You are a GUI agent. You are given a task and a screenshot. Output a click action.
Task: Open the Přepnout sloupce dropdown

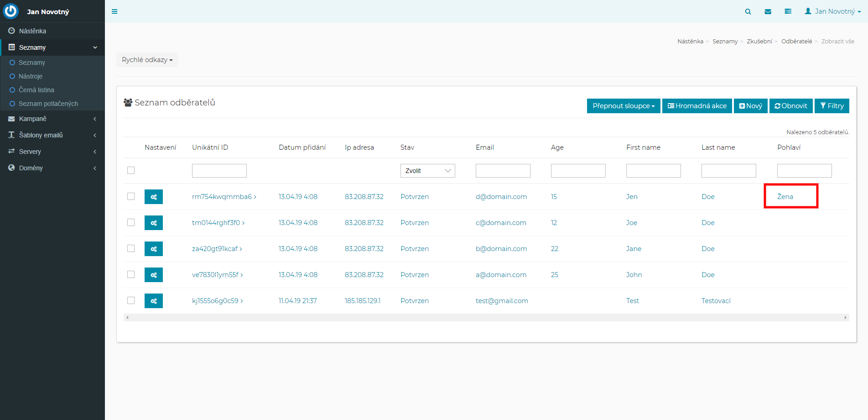623,106
